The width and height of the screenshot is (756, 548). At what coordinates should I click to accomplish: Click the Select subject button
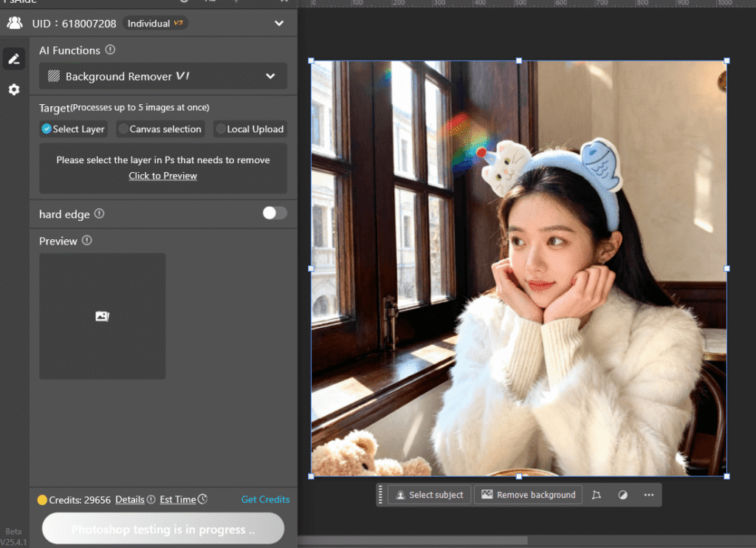coord(429,495)
